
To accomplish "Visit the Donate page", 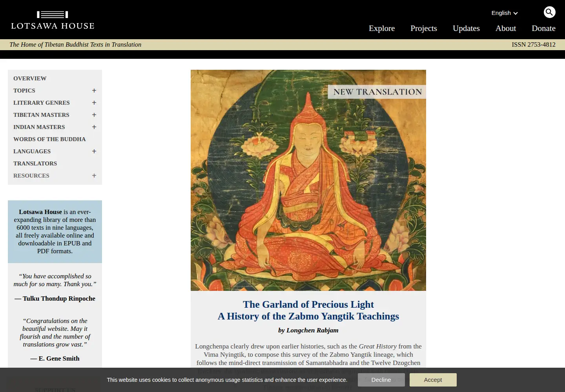I will (543, 28).
